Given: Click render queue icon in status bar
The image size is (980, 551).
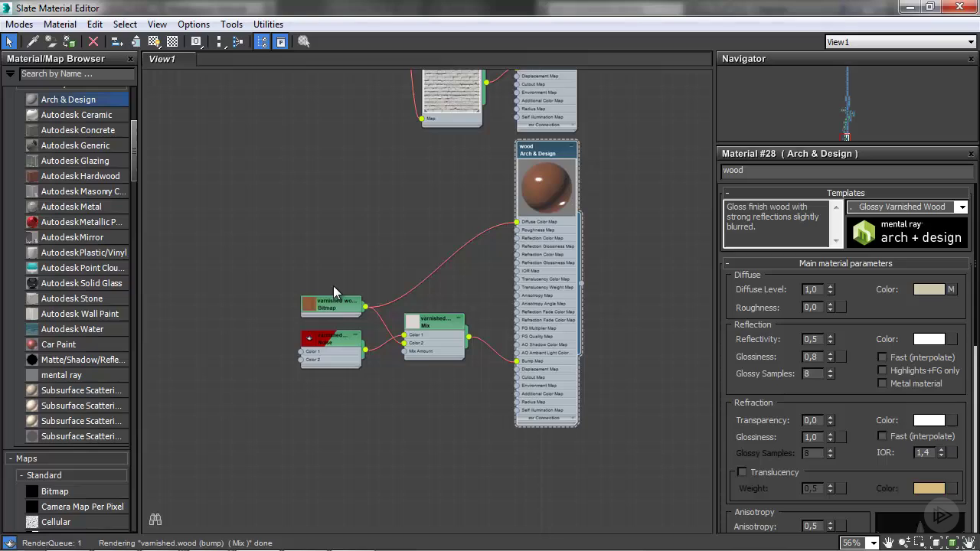Looking at the screenshot, I should click(x=9, y=543).
